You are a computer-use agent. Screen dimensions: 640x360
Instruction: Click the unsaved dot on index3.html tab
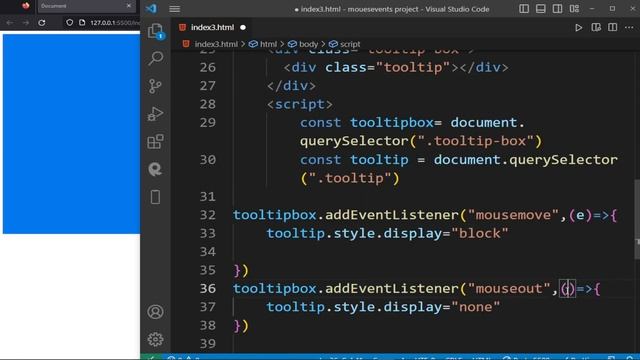click(x=243, y=27)
